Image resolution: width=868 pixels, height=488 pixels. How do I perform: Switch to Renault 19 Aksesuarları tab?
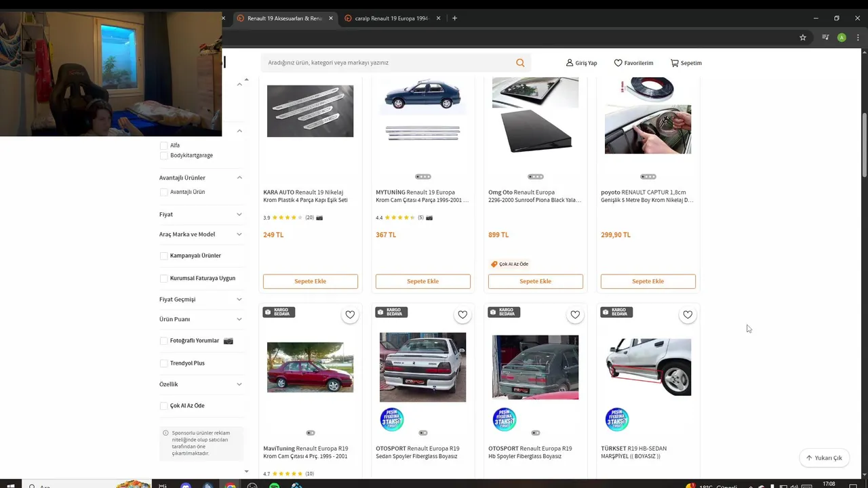285,18
